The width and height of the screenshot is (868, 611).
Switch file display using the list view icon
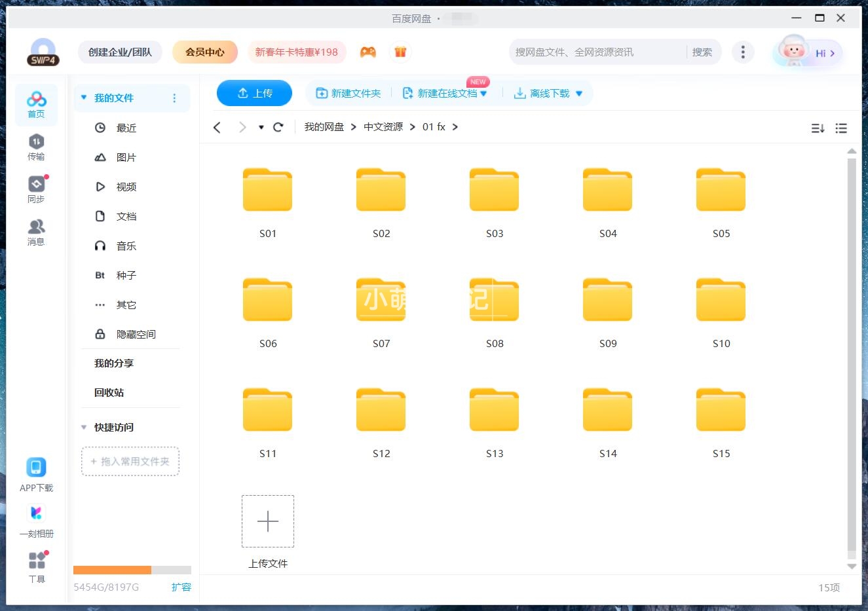click(841, 128)
